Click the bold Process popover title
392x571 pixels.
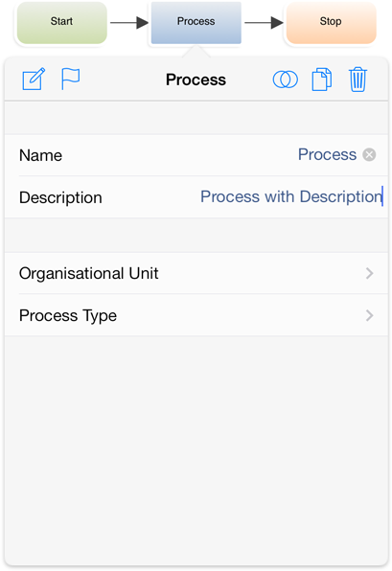point(196,80)
